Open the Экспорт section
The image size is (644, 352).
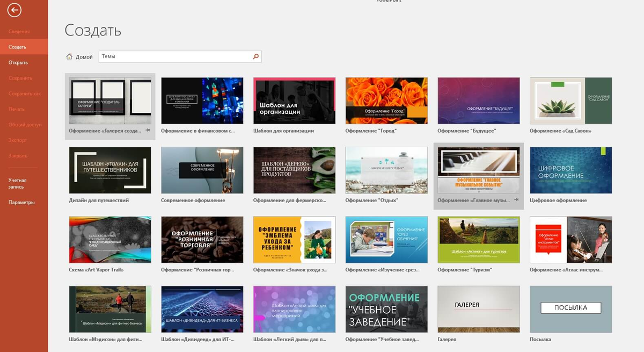tap(18, 140)
